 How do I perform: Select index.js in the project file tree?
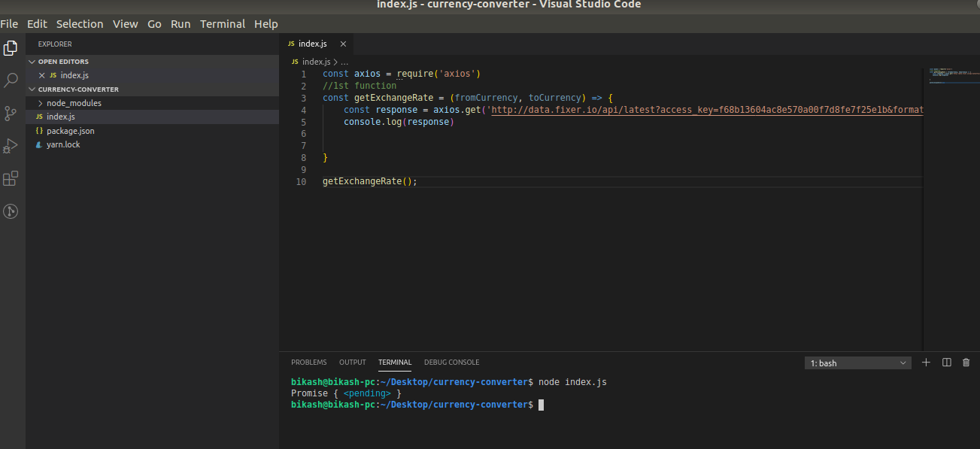[x=152, y=117]
